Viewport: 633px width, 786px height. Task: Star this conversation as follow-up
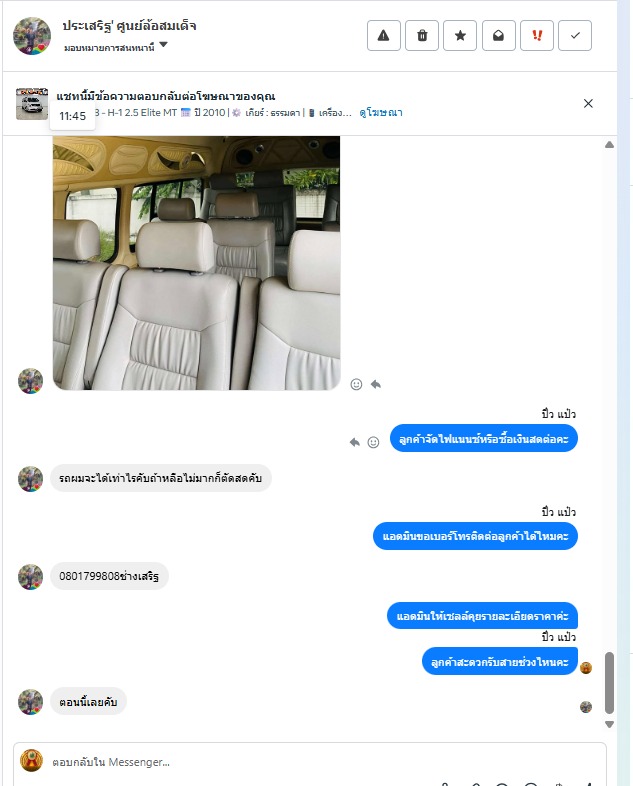coord(460,36)
